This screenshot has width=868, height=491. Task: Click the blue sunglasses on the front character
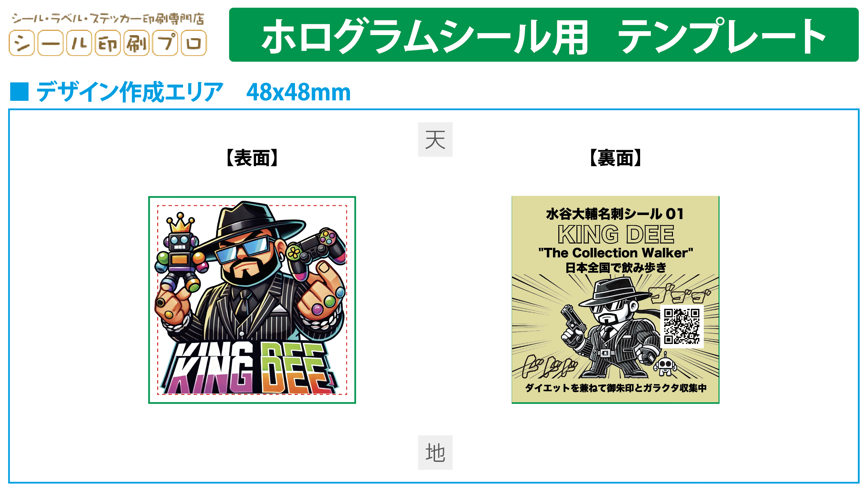[246, 250]
